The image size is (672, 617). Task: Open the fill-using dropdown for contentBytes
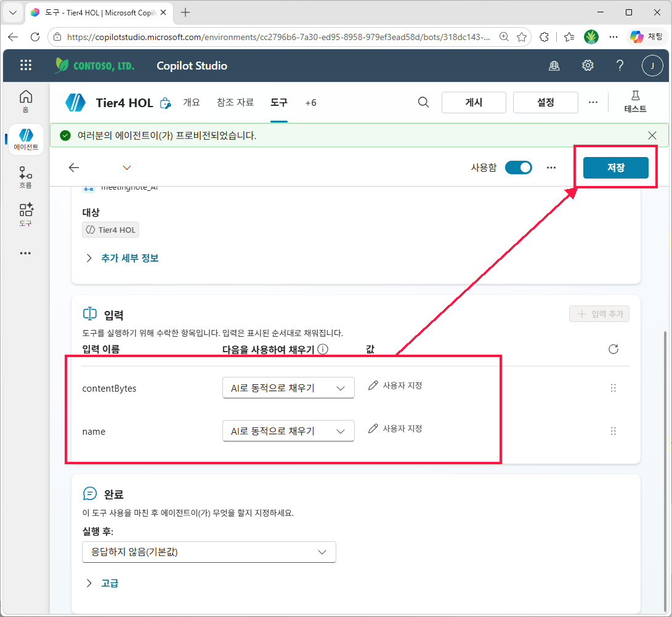pyautogui.click(x=288, y=388)
